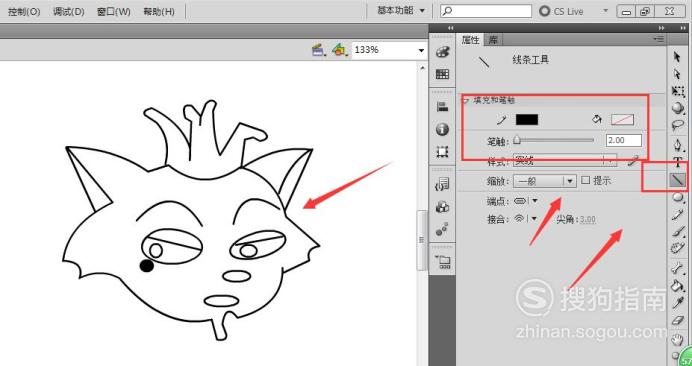
Task: Open the 133% stage zoom dropdown
Action: [421, 50]
